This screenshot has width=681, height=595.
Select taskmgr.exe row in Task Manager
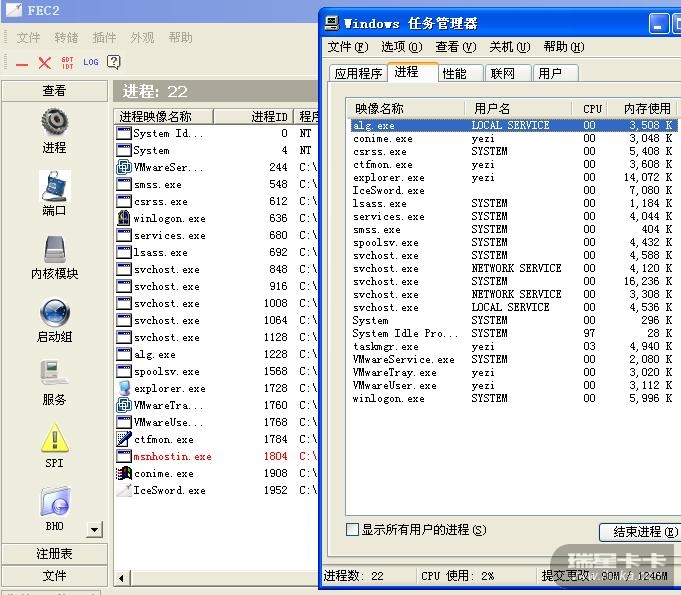click(514, 346)
